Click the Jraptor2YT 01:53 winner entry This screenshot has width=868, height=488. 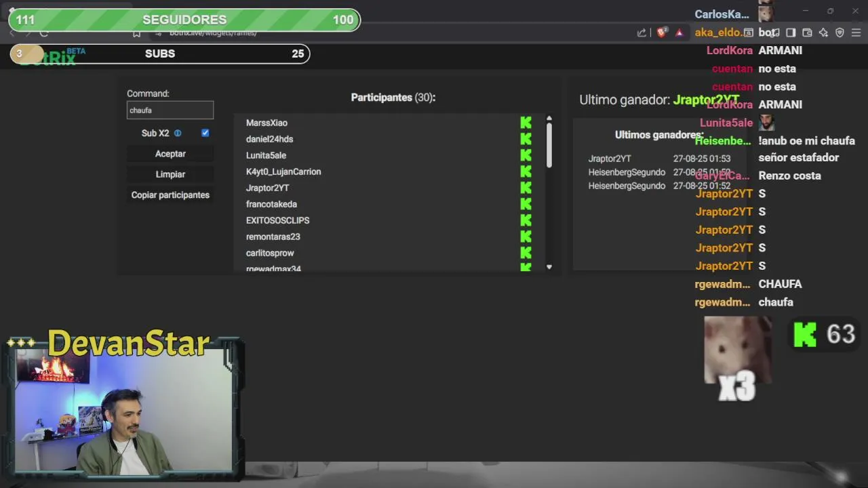click(x=659, y=159)
